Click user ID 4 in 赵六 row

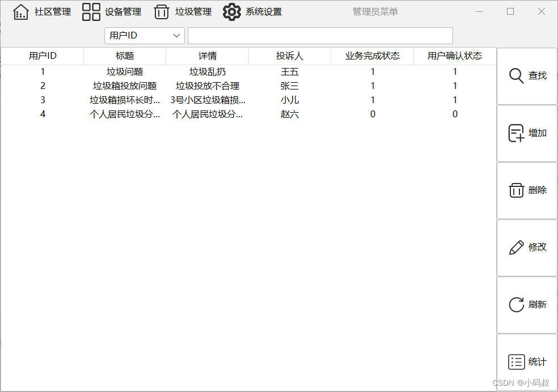coord(43,114)
